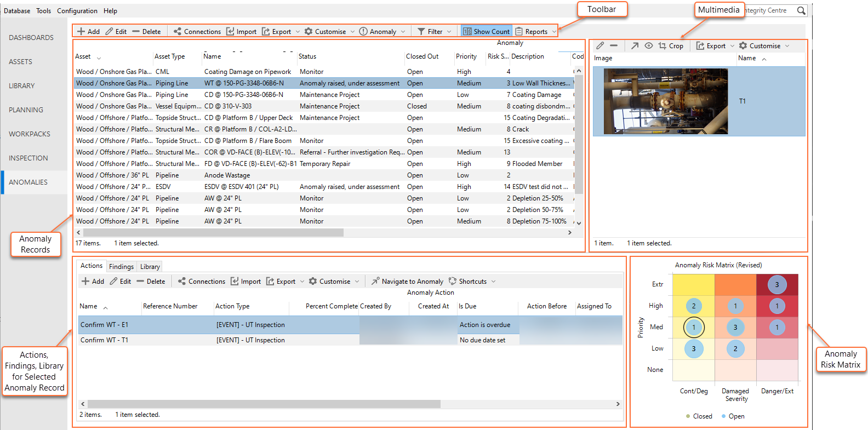Screen dimensions: 868x430
Task: Click the eye view icon in Multimedia toolbar
Action: (x=648, y=46)
